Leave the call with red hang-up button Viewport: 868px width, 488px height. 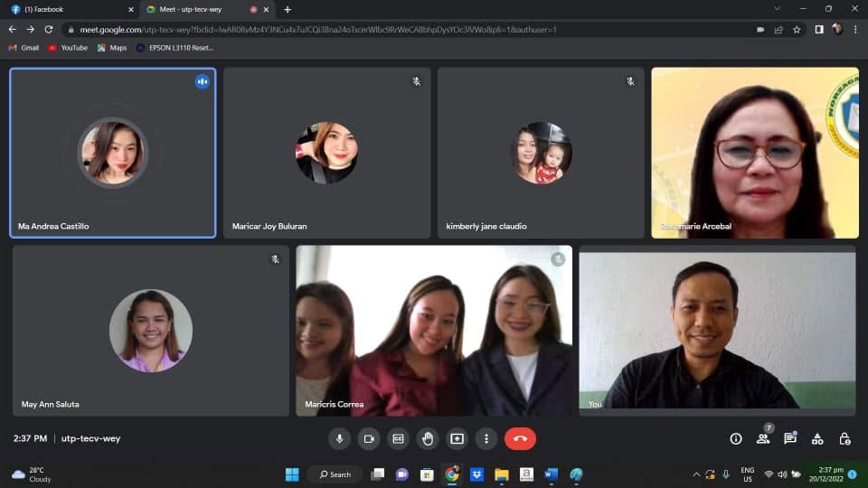coord(520,439)
